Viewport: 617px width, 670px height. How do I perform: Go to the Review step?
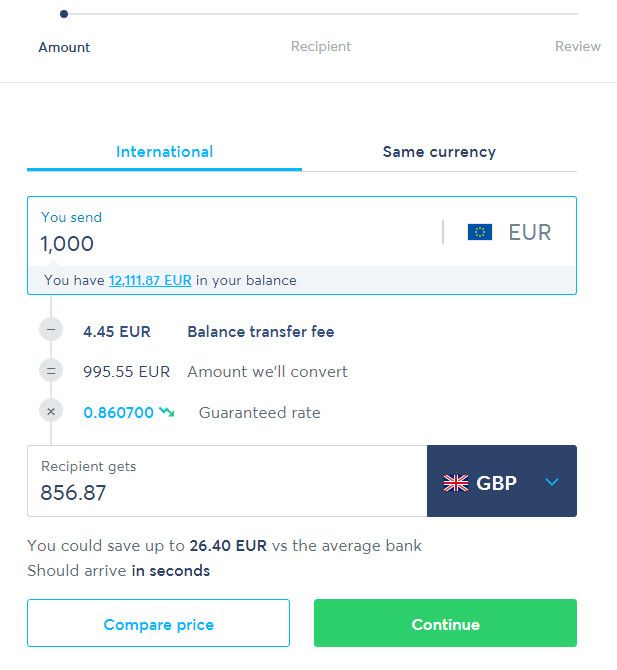[x=577, y=46]
